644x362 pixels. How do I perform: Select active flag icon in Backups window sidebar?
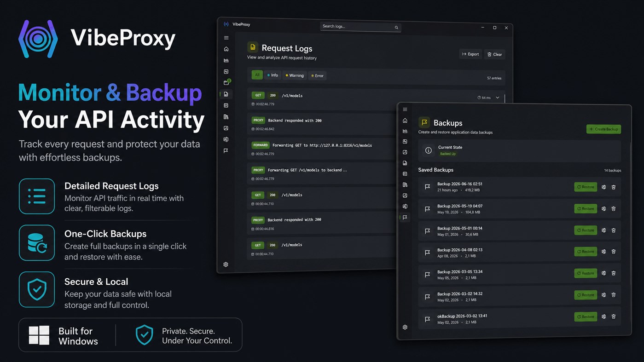pos(405,217)
